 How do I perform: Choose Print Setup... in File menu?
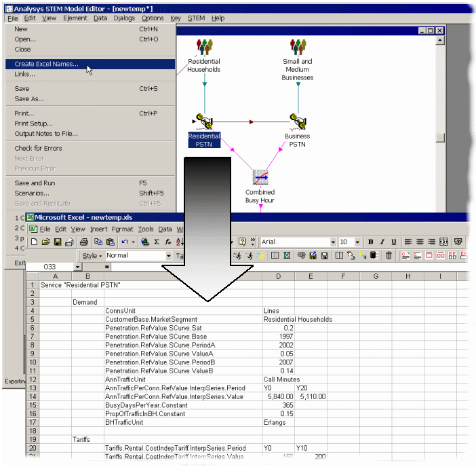click(90, 124)
